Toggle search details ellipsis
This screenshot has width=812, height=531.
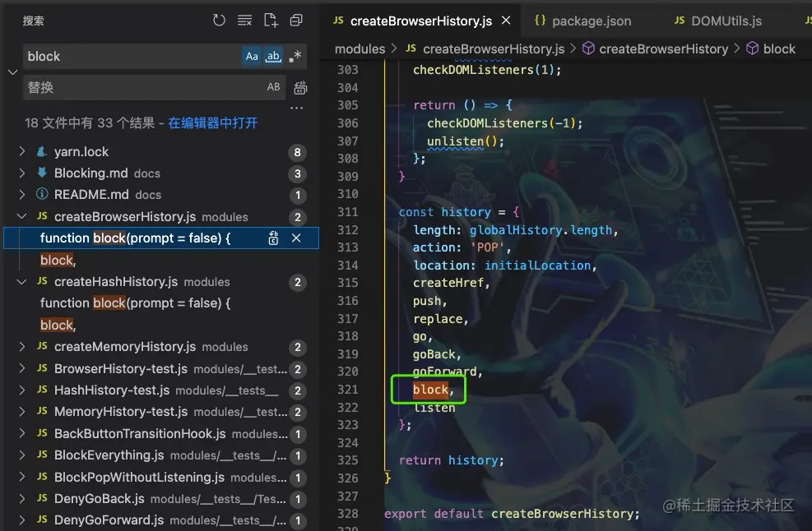296,109
